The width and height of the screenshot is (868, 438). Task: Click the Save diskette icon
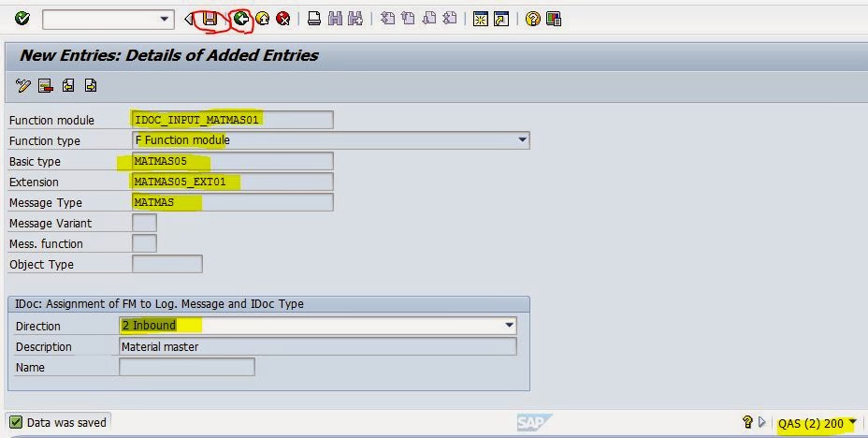coord(210,19)
